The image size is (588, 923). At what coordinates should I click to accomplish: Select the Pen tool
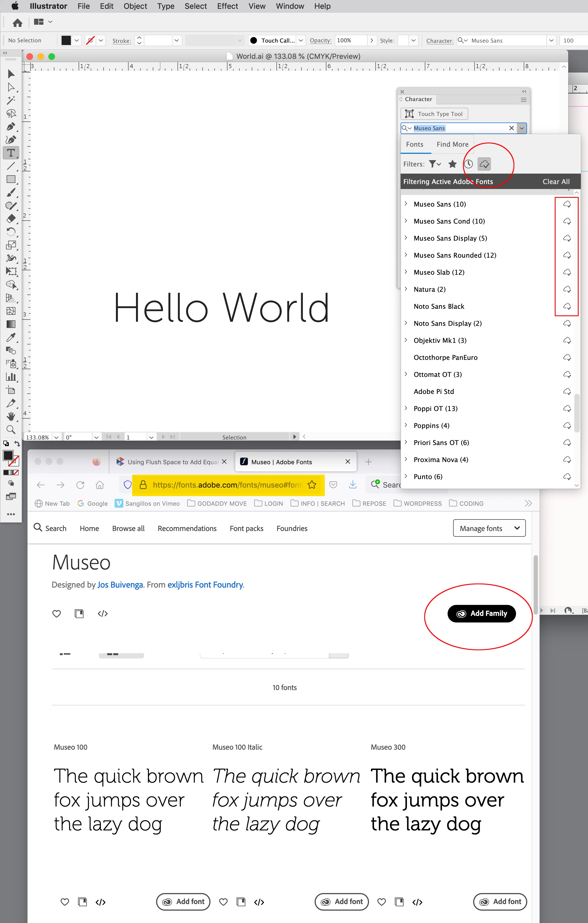11,126
